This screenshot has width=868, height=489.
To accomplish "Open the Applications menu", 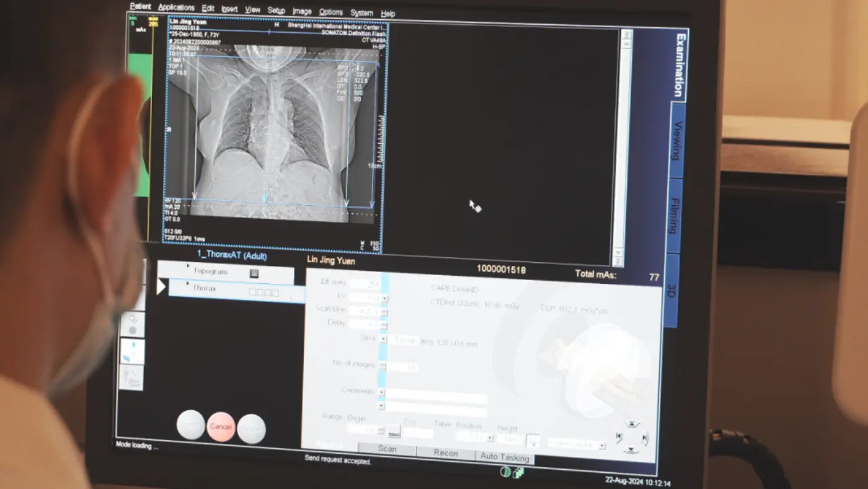I will pyautogui.click(x=176, y=7).
